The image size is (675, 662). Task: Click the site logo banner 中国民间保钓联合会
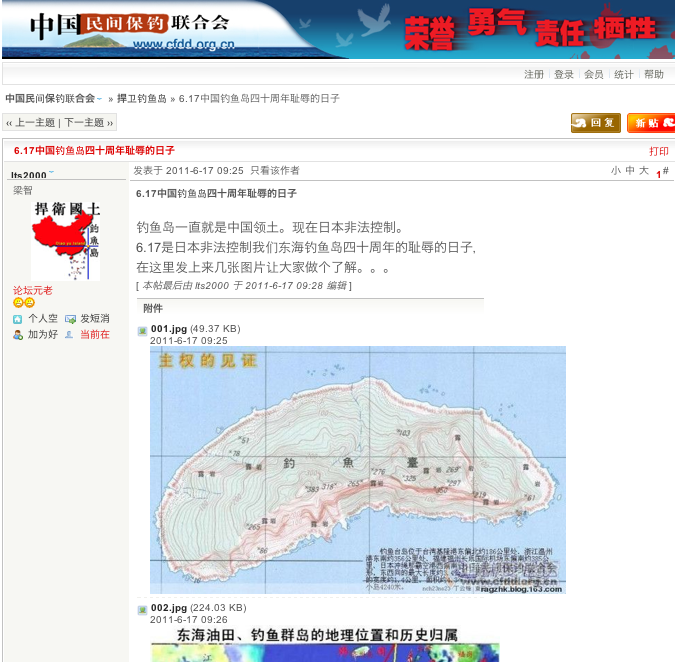click(130, 27)
